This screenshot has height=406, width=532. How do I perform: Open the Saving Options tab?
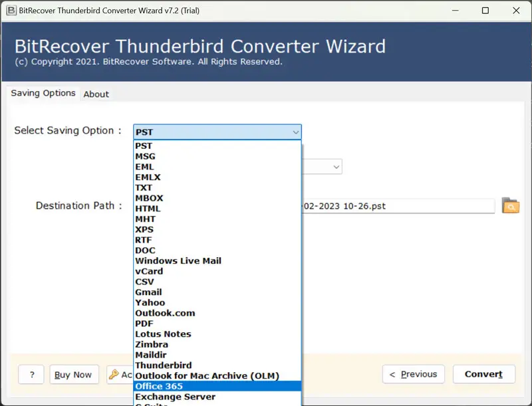click(x=43, y=94)
